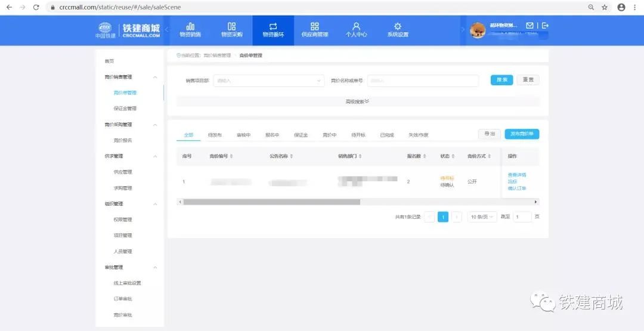Click the user avatar picture

point(477,30)
